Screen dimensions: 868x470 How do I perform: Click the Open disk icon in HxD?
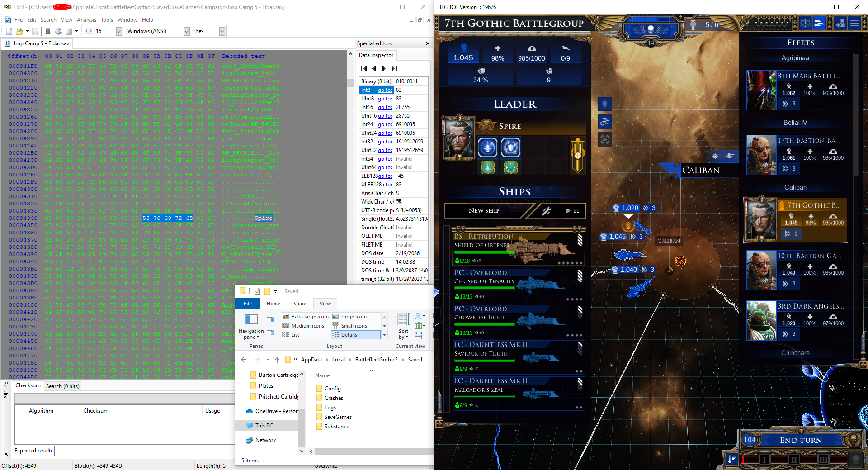(58, 31)
